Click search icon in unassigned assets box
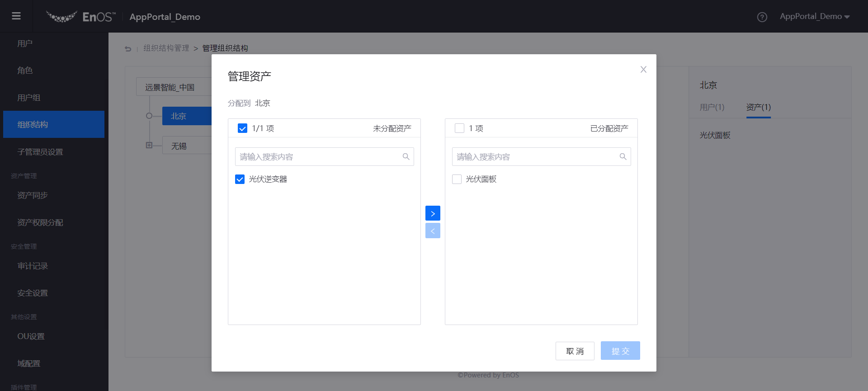 click(x=406, y=157)
